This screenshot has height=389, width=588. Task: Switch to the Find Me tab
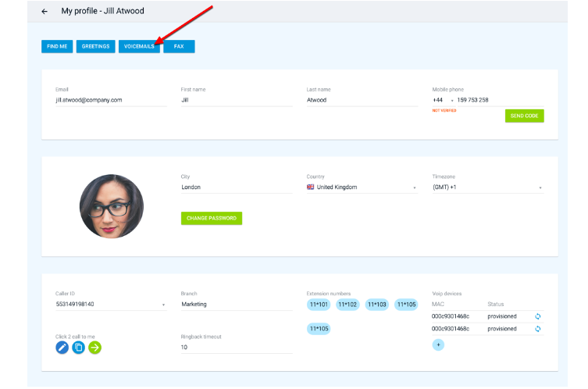tap(57, 47)
